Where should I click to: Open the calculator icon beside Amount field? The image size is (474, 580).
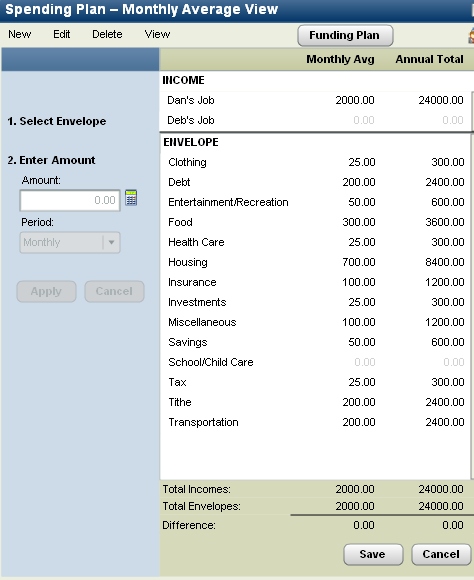pyautogui.click(x=131, y=198)
